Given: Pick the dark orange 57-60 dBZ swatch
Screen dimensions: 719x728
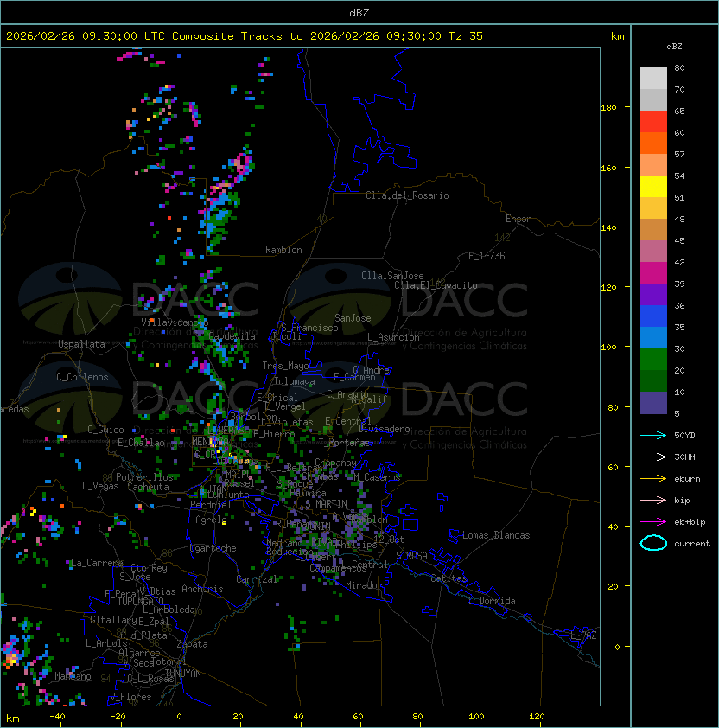Looking at the screenshot, I should coord(653,144).
